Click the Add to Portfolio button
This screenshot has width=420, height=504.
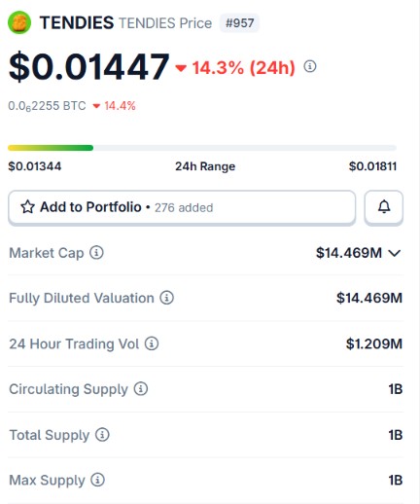[x=182, y=207]
